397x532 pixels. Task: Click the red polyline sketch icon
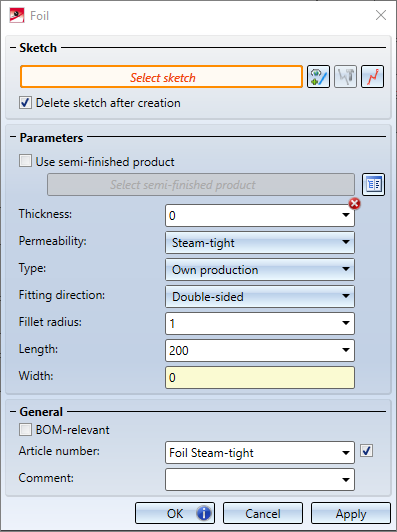pos(373,77)
